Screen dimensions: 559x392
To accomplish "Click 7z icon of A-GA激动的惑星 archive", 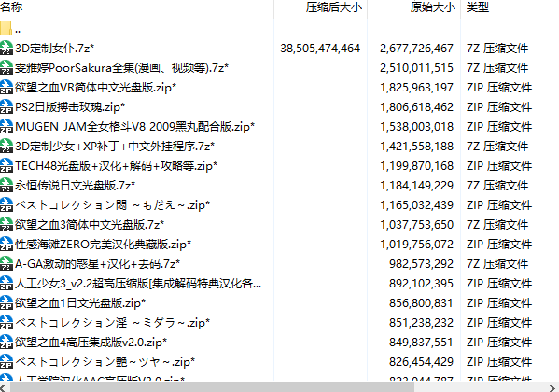I will (x=7, y=263).
